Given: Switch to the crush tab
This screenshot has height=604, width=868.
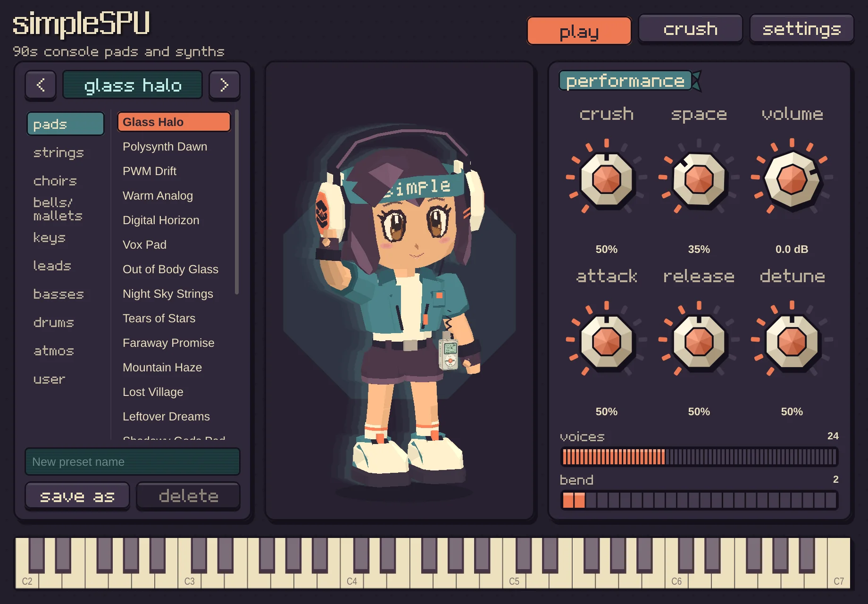Looking at the screenshot, I should [690, 29].
